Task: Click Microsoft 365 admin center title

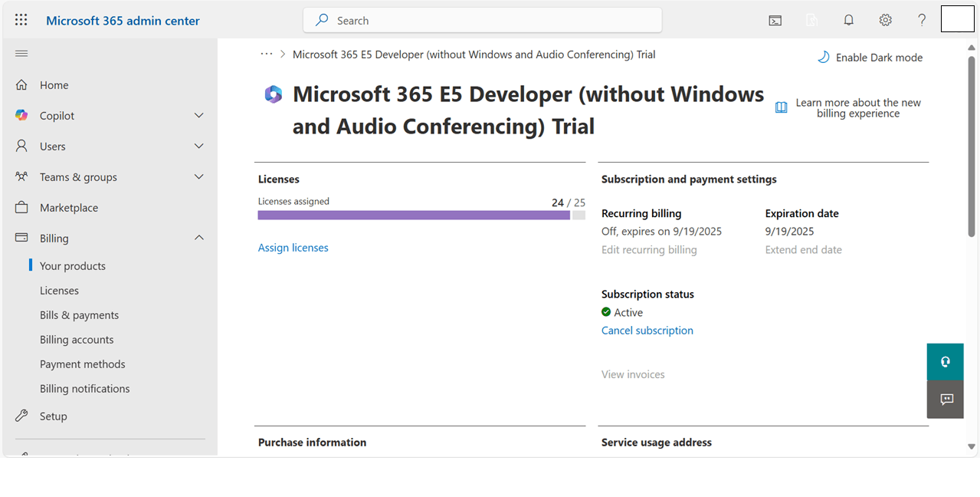Action: (x=123, y=21)
